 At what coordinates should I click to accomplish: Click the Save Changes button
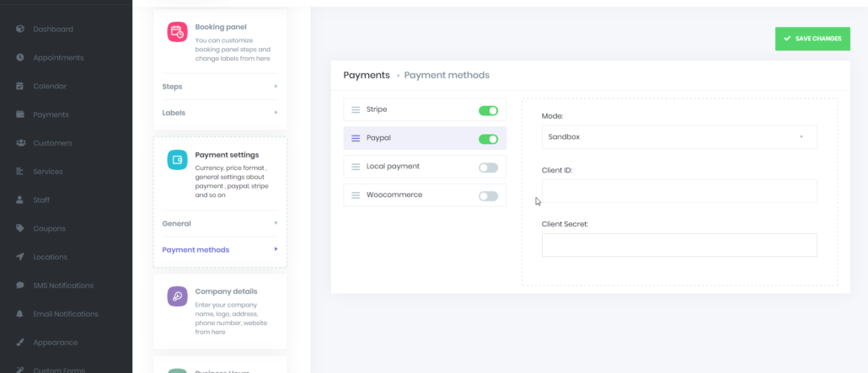pos(812,39)
